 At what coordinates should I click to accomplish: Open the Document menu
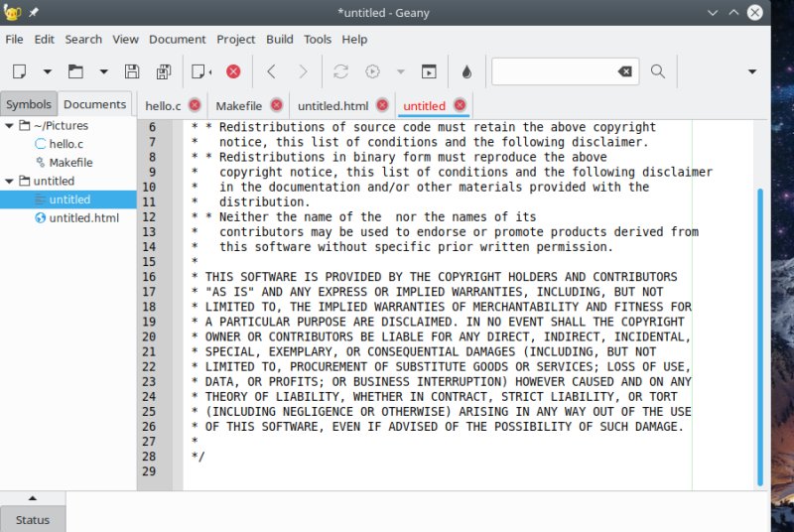178,39
